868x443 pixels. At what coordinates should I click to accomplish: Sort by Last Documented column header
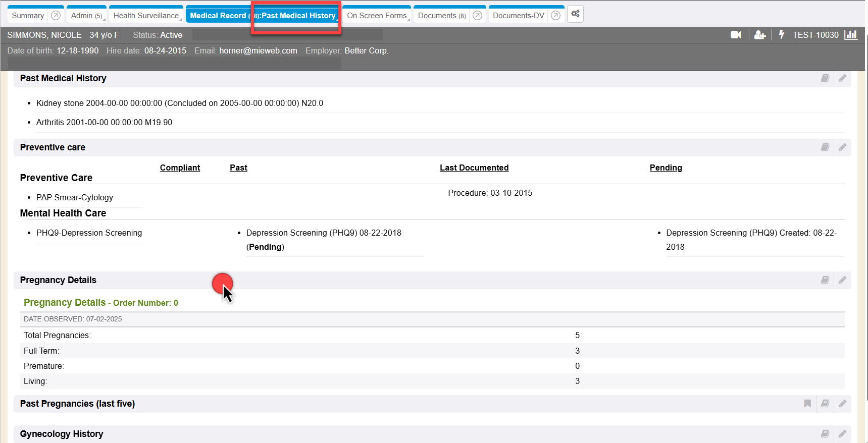[x=474, y=168]
